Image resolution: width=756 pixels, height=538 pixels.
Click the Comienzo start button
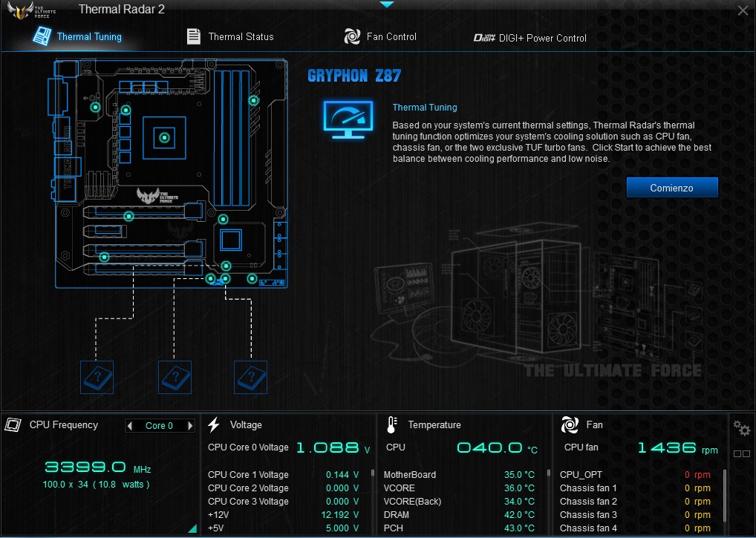pyautogui.click(x=671, y=188)
